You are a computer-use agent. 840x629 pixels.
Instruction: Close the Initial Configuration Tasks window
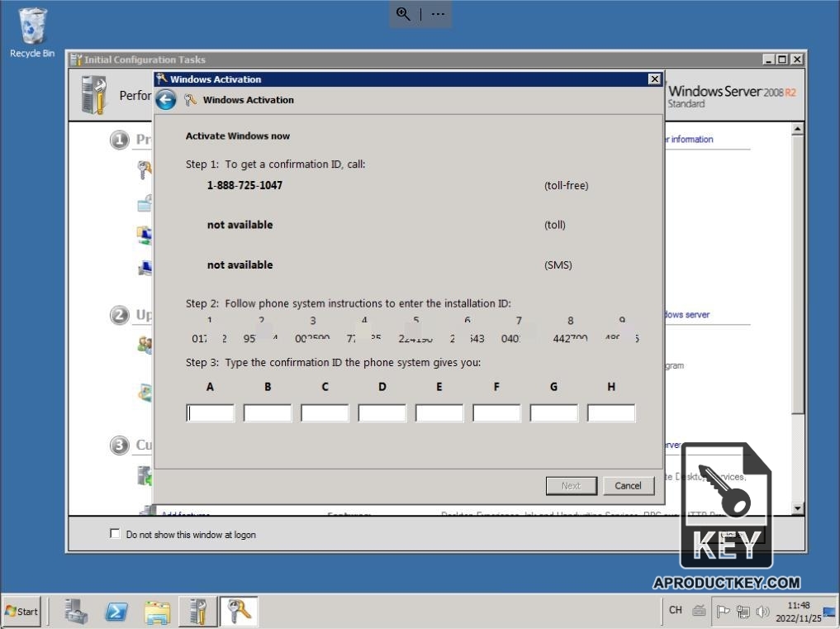click(796, 60)
